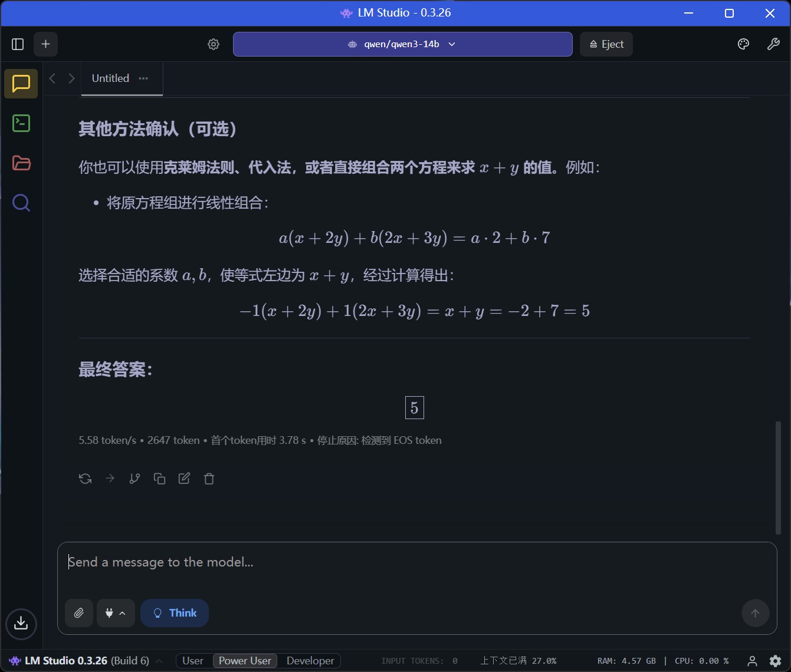
Task: Expand the version chevron in the status bar
Action: [159, 661]
